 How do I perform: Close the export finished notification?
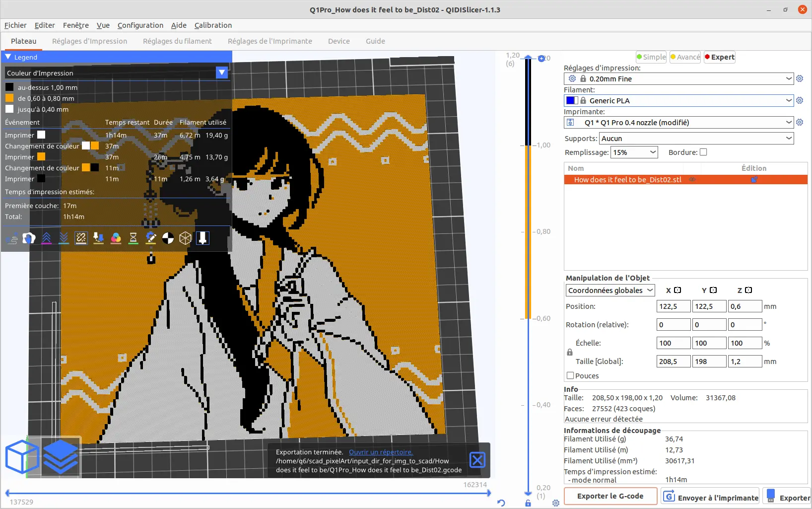point(477,460)
